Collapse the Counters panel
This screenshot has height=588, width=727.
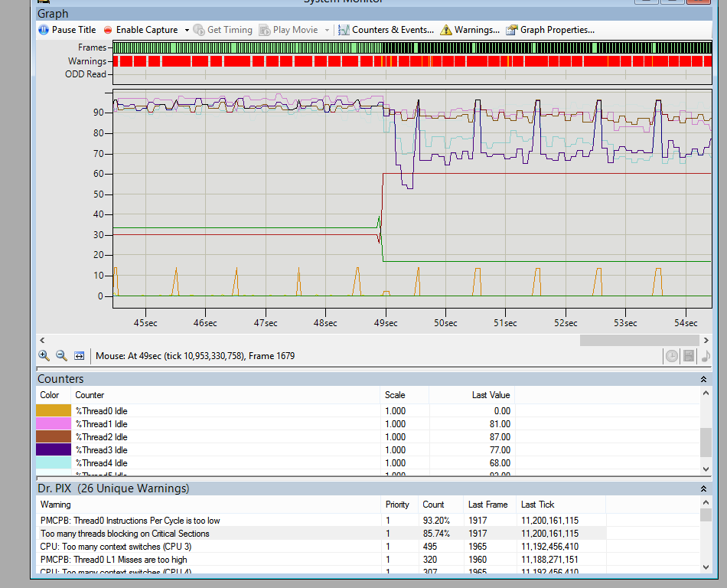703,379
